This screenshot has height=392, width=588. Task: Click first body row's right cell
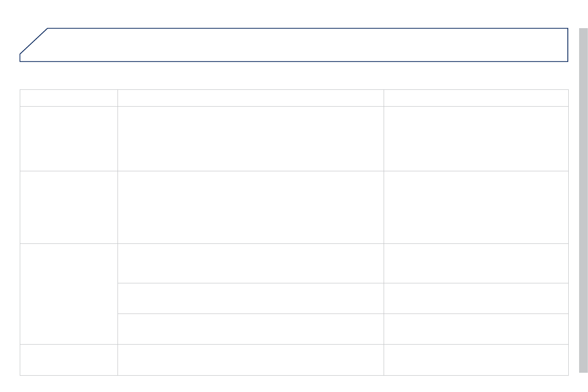tap(476, 139)
